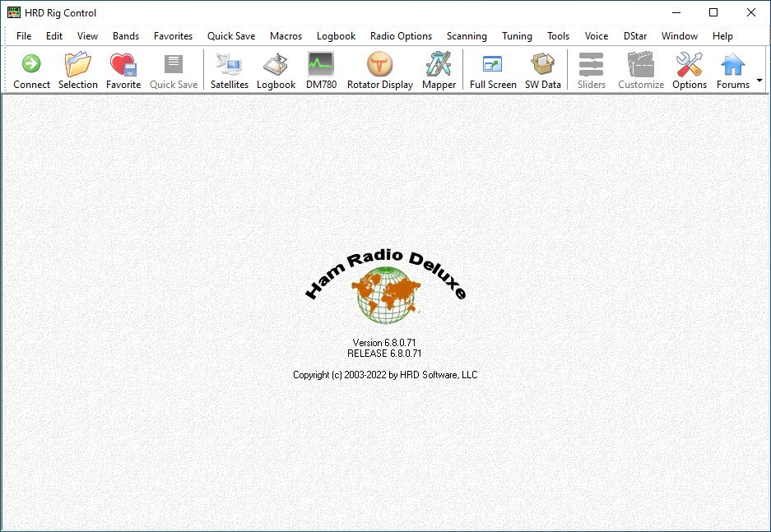Open the Quick Save menu
This screenshot has height=532, width=771.
point(231,36)
